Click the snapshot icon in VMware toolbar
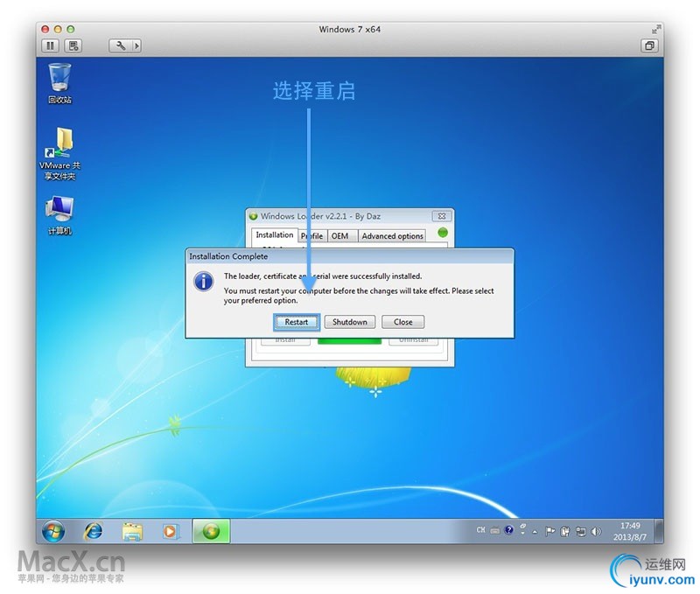This screenshot has height=594, width=700. [73, 45]
